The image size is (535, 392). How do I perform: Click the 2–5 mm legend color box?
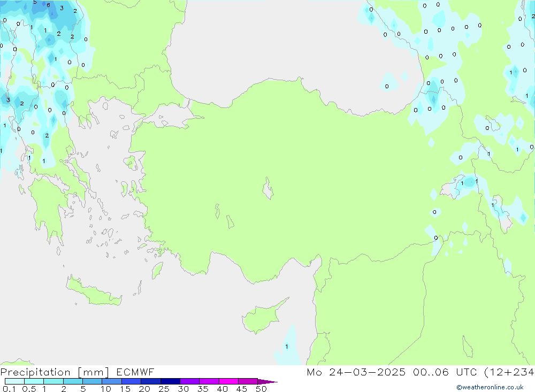point(73,381)
